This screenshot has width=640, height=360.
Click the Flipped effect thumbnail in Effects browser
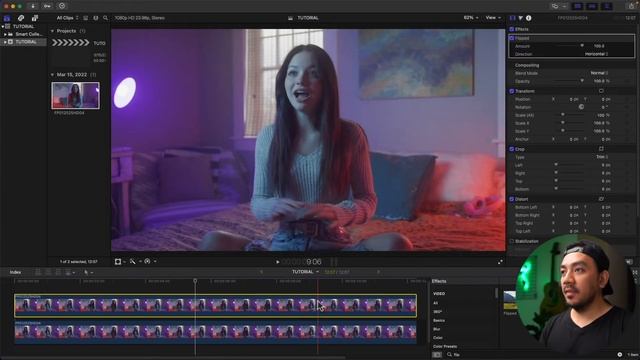(x=510, y=300)
